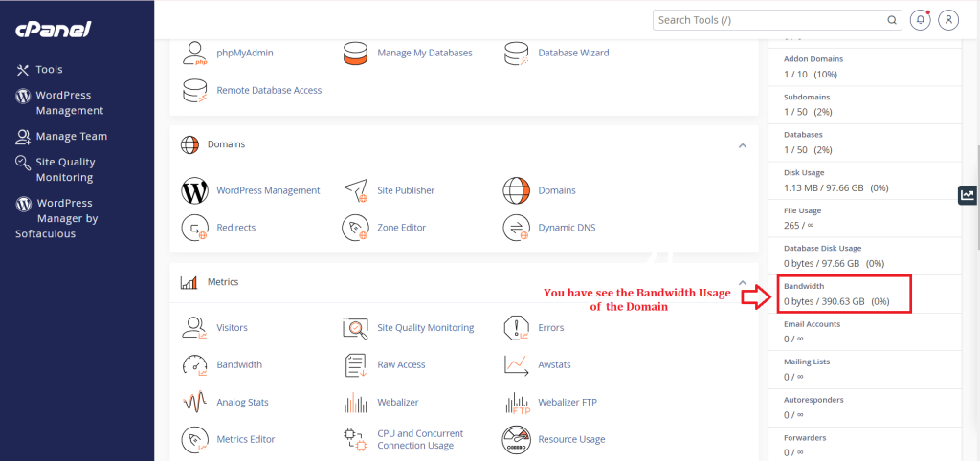Open the Webalizer link

pyautogui.click(x=398, y=403)
